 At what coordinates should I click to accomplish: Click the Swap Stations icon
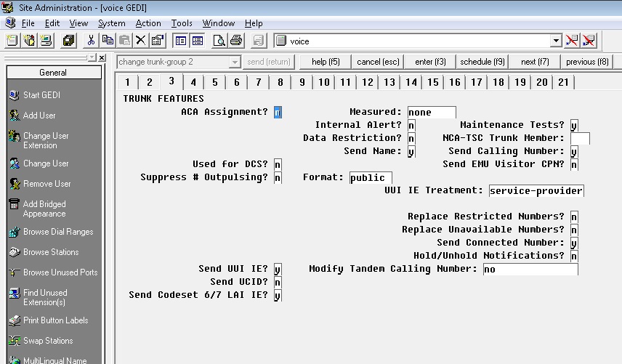pos(15,341)
